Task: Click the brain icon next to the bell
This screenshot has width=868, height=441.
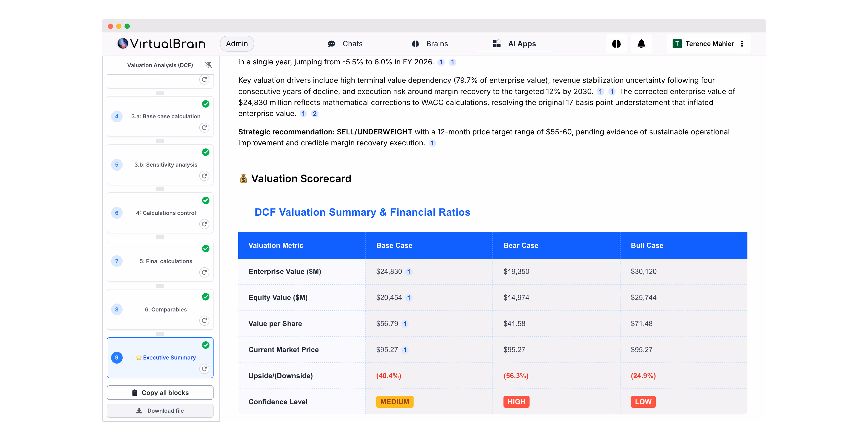Action: (616, 44)
